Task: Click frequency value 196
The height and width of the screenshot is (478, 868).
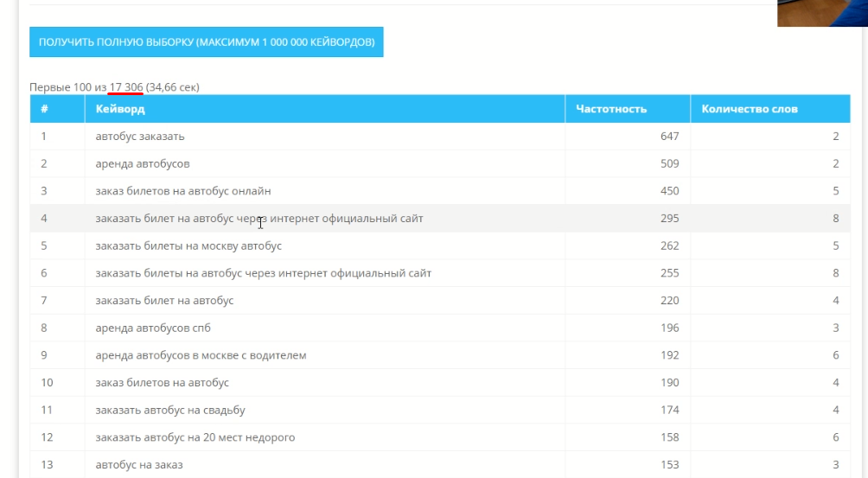Action: pos(669,328)
